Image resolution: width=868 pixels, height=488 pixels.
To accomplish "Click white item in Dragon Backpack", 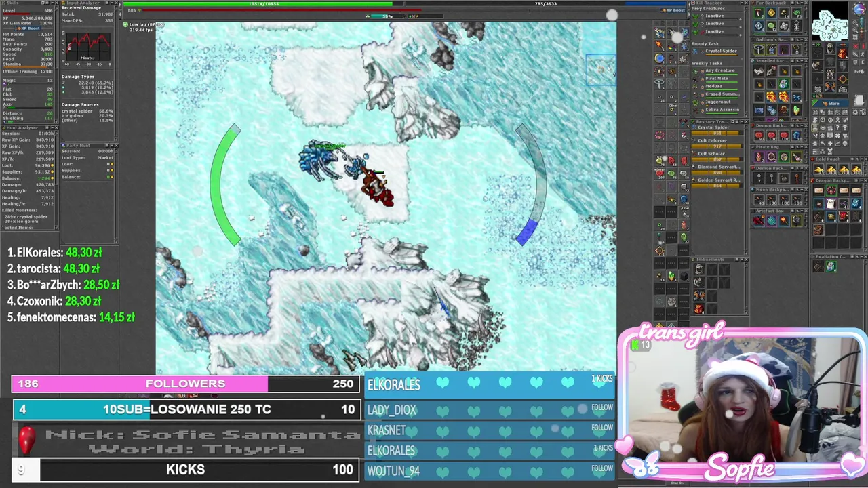I will coord(831,205).
